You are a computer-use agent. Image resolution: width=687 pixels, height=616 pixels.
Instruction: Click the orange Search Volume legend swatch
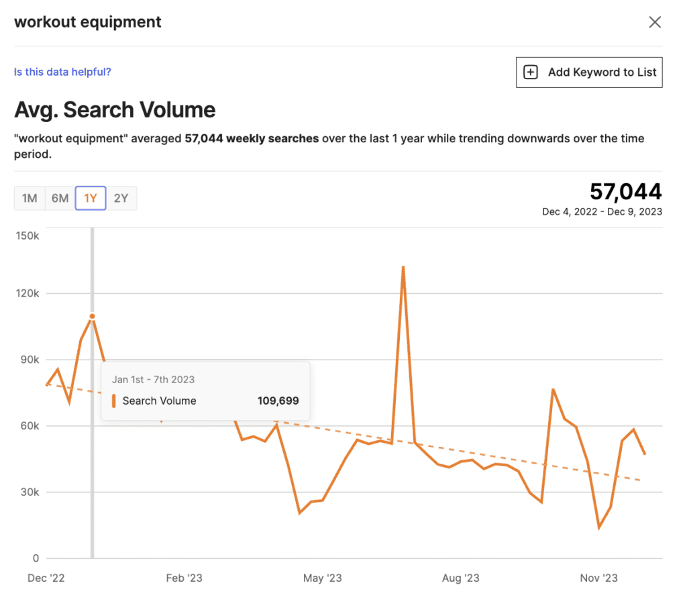[x=114, y=401]
